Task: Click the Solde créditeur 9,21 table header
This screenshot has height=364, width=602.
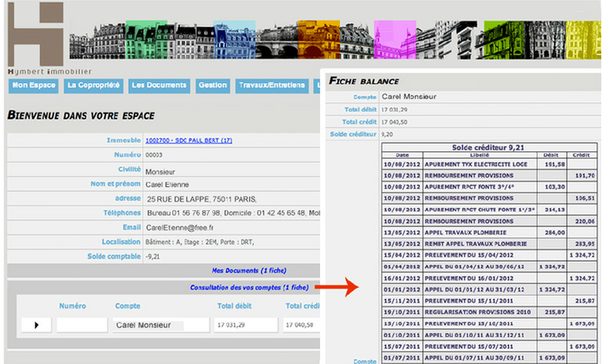Action: click(488, 147)
